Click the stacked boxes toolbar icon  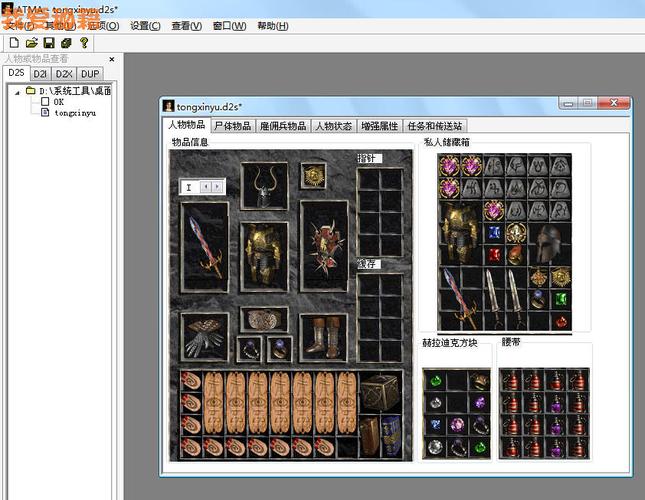(66, 43)
